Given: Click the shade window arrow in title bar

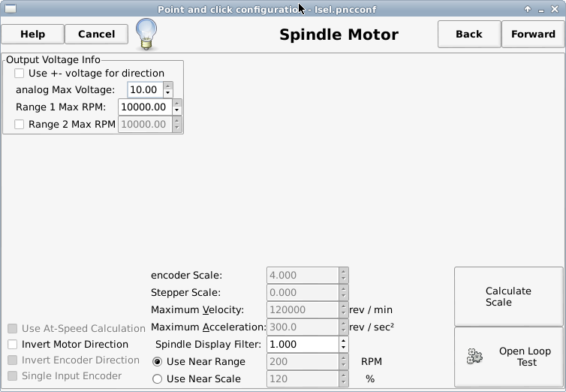Looking at the screenshot, I should point(528,9).
